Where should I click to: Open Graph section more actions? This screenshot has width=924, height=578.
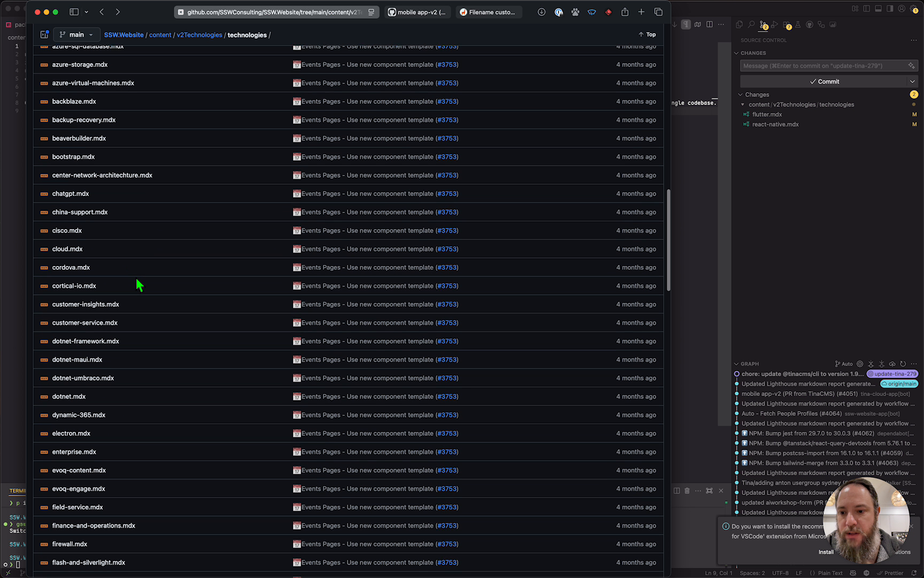913,364
